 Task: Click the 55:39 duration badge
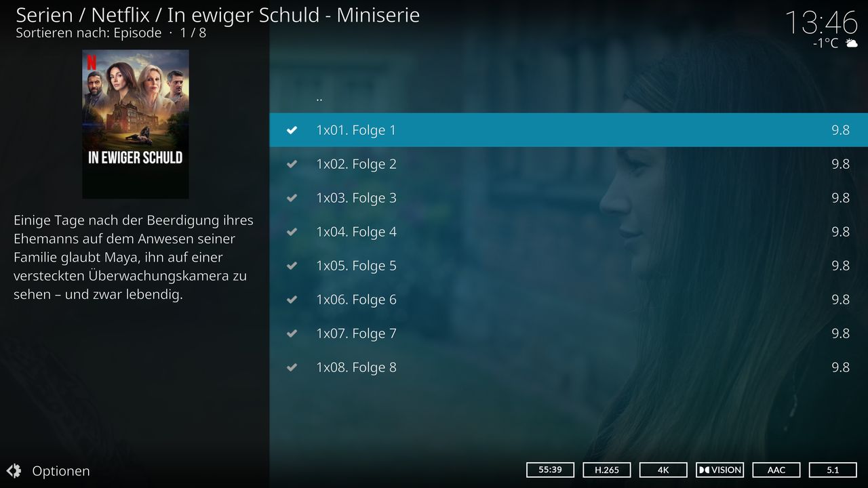click(550, 470)
